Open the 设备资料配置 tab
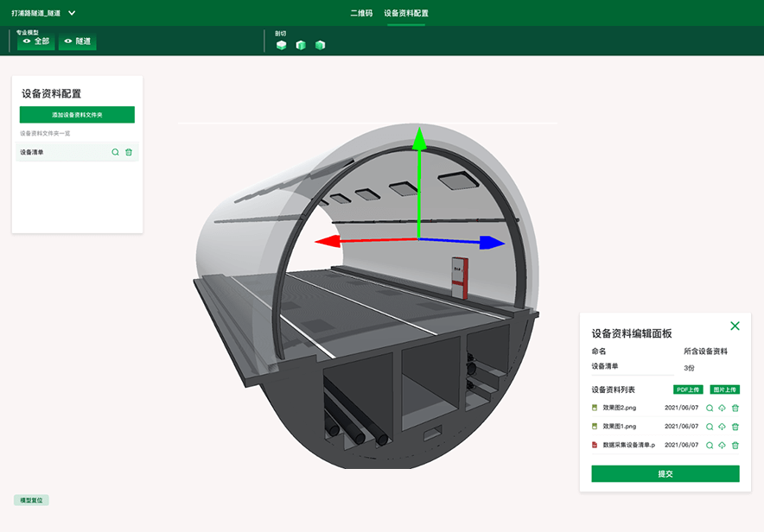 [405, 13]
